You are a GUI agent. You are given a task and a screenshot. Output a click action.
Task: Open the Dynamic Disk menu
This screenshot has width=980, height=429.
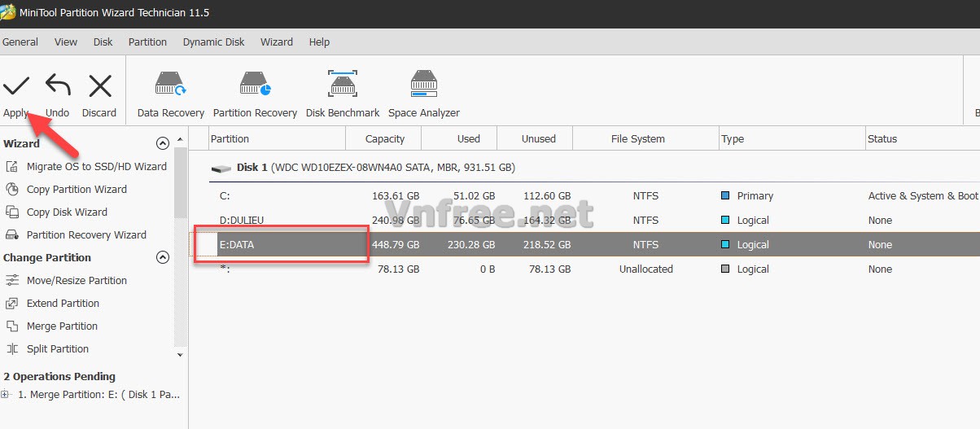(213, 42)
